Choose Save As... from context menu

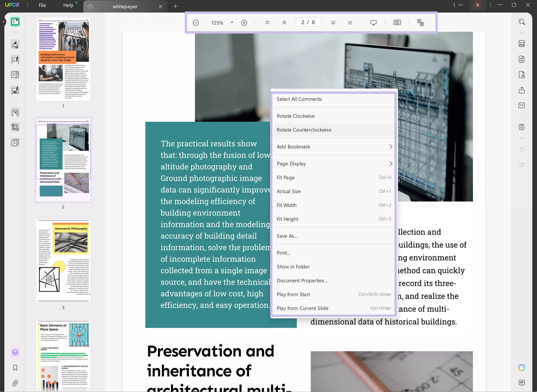click(x=334, y=236)
